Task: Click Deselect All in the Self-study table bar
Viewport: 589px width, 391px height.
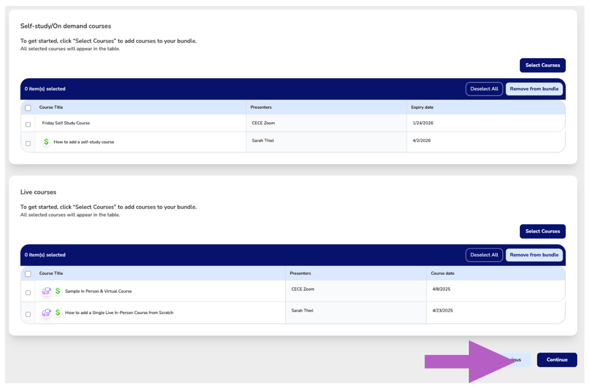Action: click(484, 89)
